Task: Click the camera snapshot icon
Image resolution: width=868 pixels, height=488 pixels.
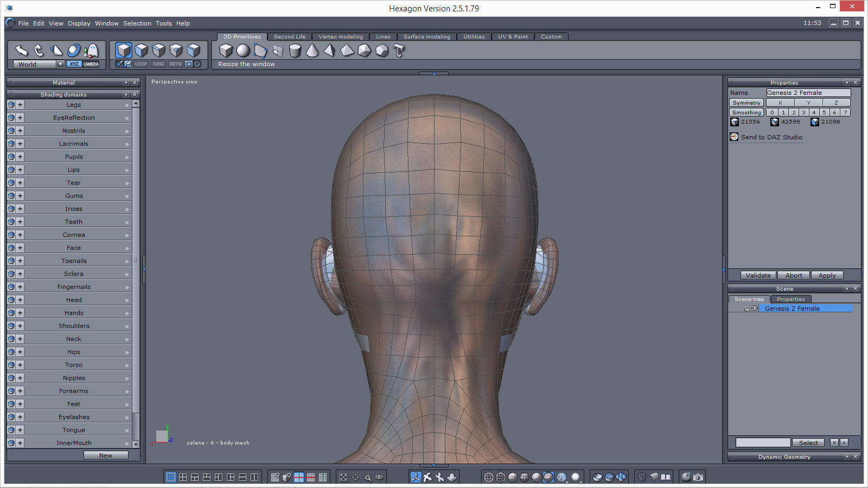Action: coord(698,477)
